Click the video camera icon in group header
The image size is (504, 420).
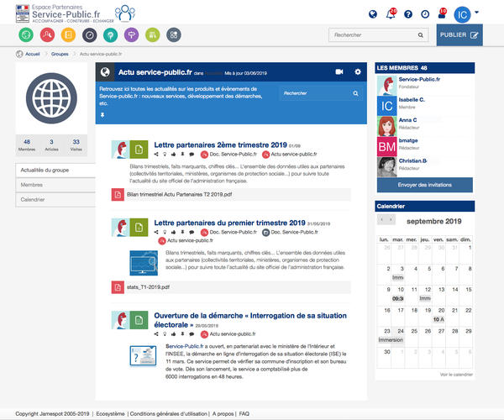tap(339, 72)
